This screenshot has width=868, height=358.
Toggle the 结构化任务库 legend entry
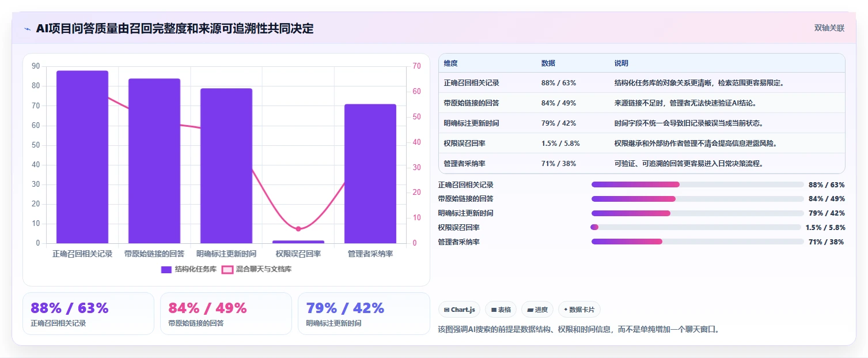tap(188, 269)
